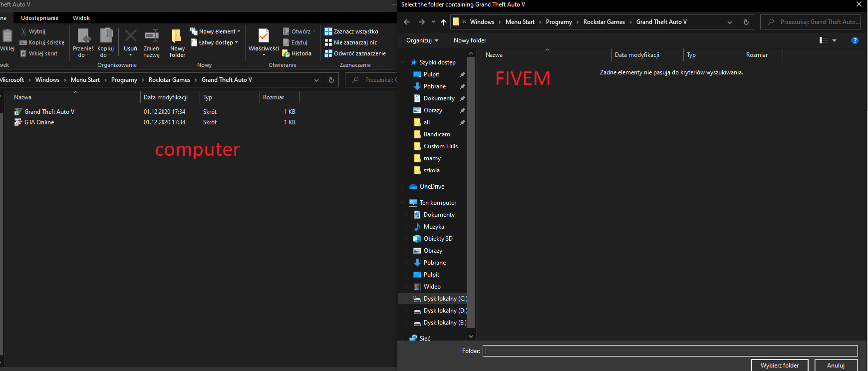Click the blue help question mark icon

point(855,40)
